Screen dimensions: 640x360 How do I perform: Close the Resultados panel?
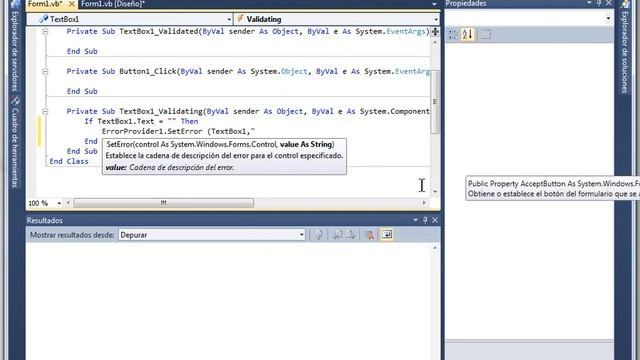[435, 220]
